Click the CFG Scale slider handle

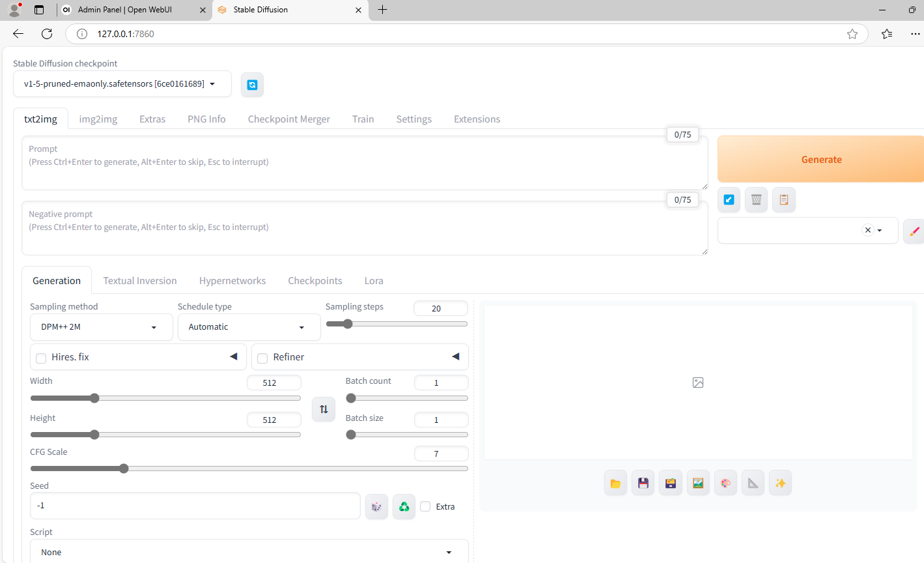click(x=124, y=469)
